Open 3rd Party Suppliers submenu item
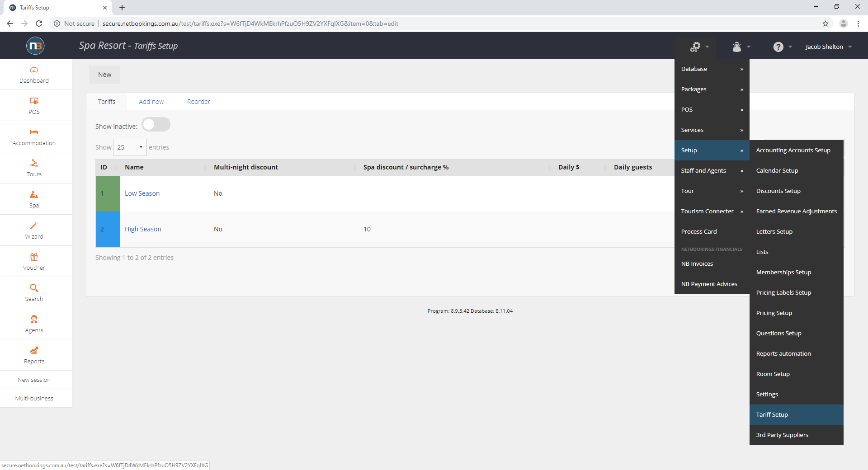Image resolution: width=868 pixels, height=470 pixels. click(x=797, y=435)
